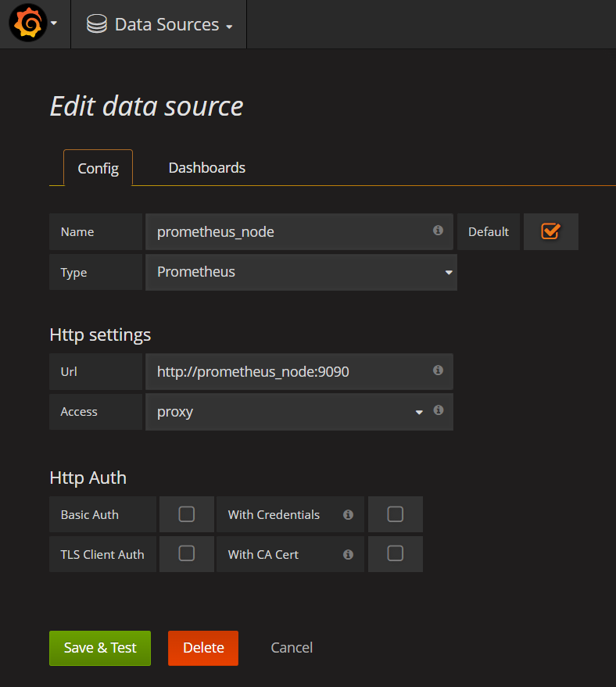Enable the Basic Auth checkbox
This screenshot has height=687, width=616.
[186, 514]
